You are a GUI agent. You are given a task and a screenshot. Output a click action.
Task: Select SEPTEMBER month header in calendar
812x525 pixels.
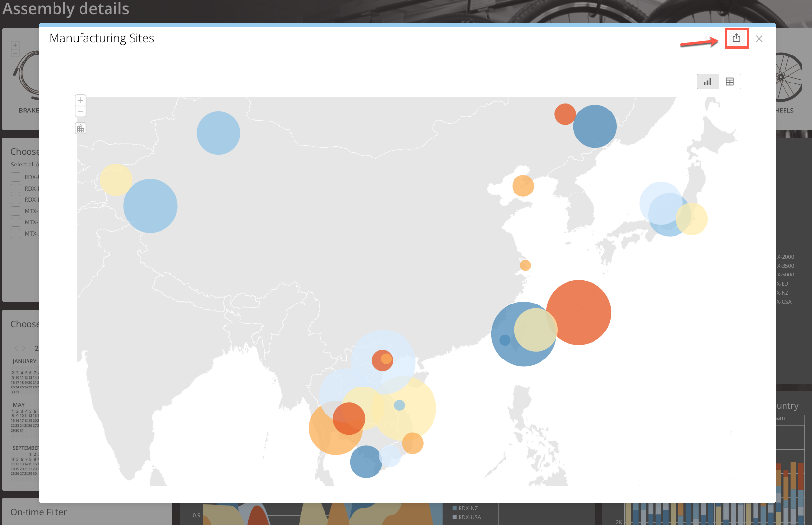[26, 448]
